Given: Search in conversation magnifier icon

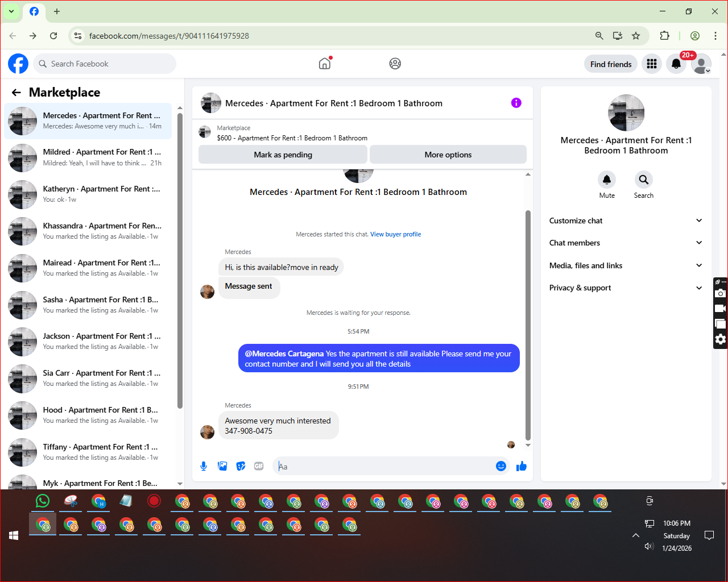Looking at the screenshot, I should 644,180.
